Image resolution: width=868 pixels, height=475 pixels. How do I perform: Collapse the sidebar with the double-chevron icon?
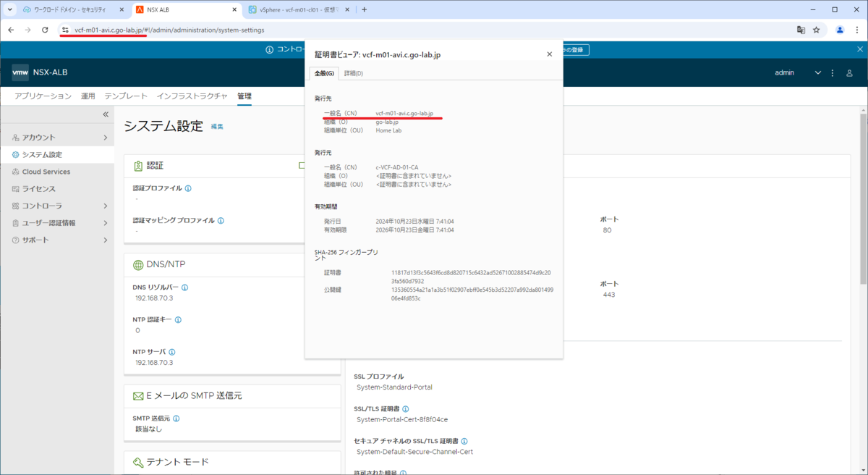tap(105, 114)
